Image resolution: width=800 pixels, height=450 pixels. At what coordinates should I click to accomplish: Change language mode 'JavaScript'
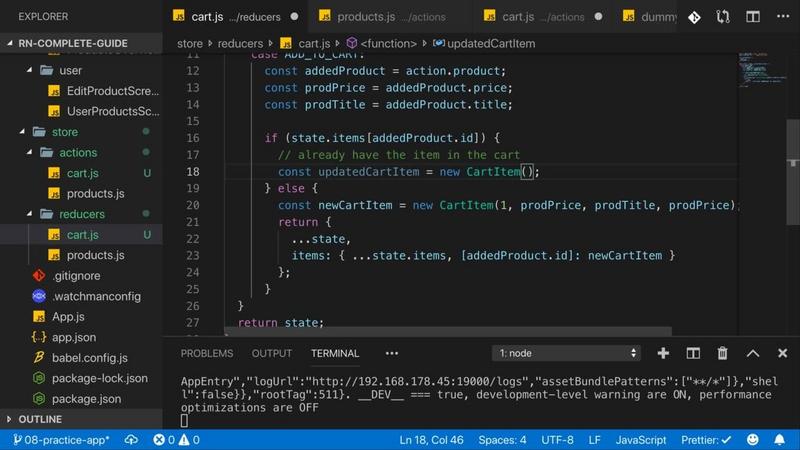[x=641, y=440]
